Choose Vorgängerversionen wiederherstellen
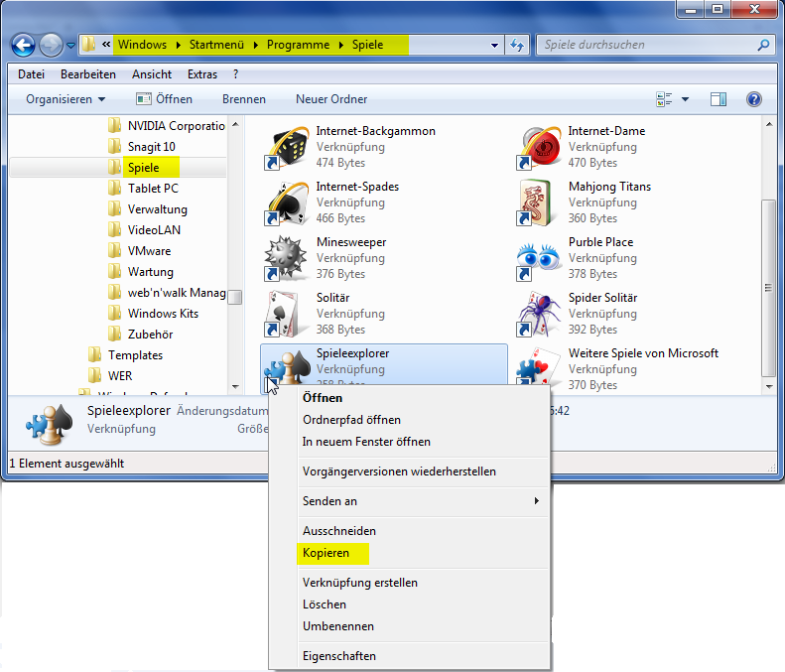The height and width of the screenshot is (672, 785). (x=399, y=471)
